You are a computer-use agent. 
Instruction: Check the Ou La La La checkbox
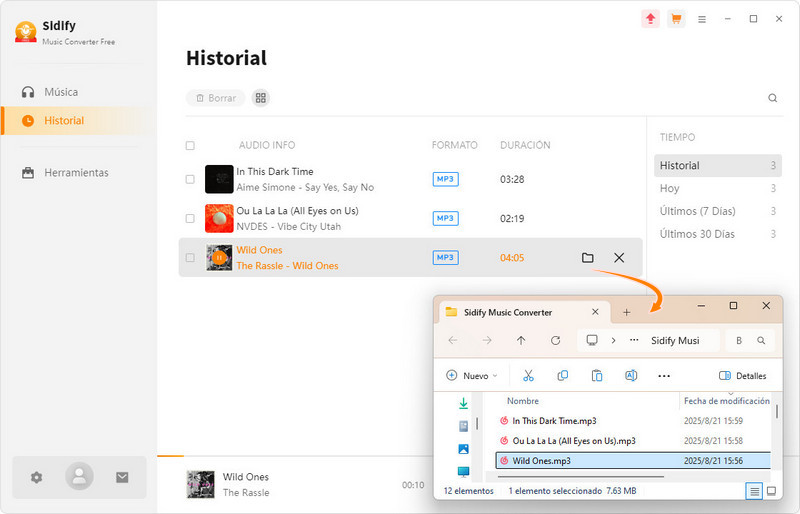tap(190, 218)
